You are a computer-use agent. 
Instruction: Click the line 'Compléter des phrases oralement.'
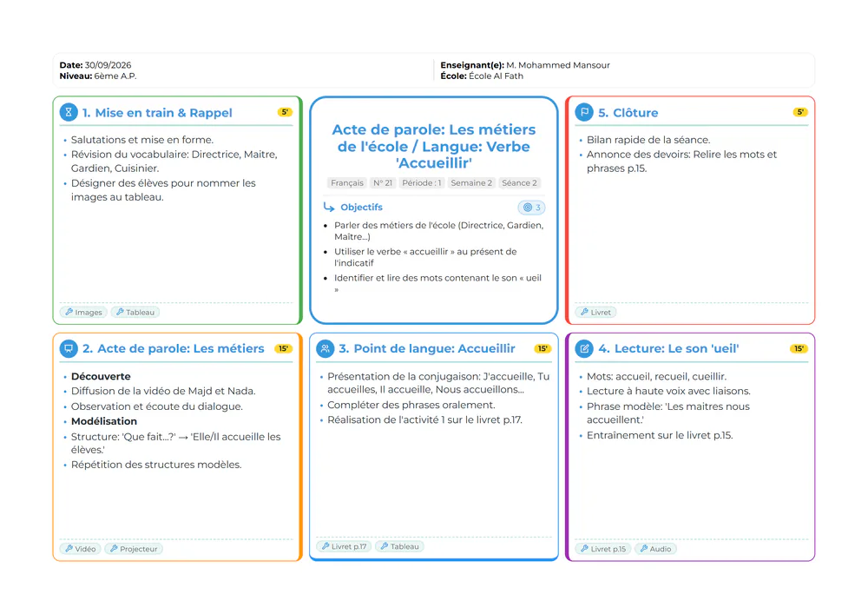pos(411,405)
